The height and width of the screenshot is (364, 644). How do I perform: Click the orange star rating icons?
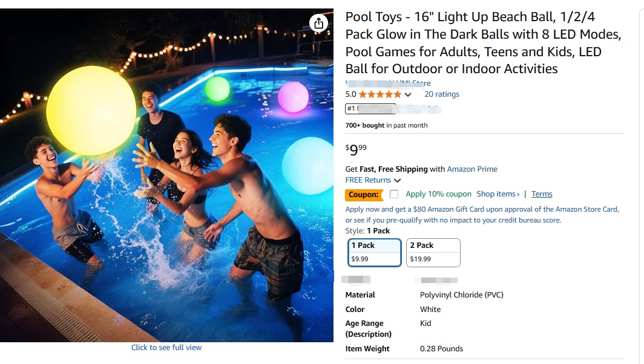(x=379, y=94)
